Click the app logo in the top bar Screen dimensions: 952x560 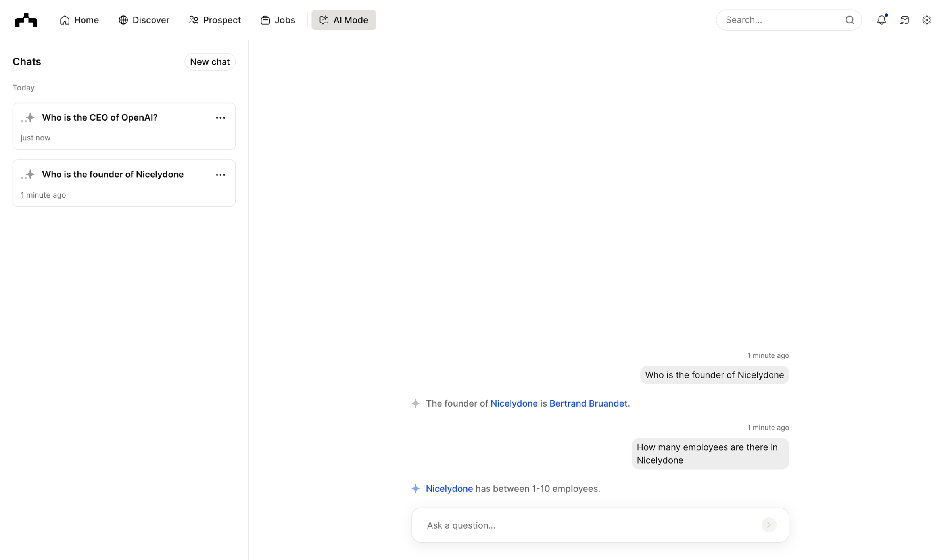click(x=26, y=20)
